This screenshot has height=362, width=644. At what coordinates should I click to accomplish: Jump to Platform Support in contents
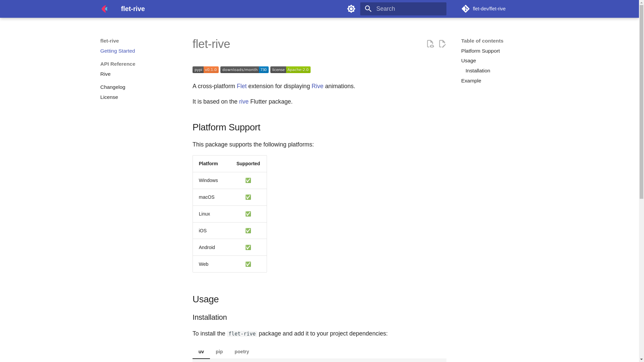point(480,51)
